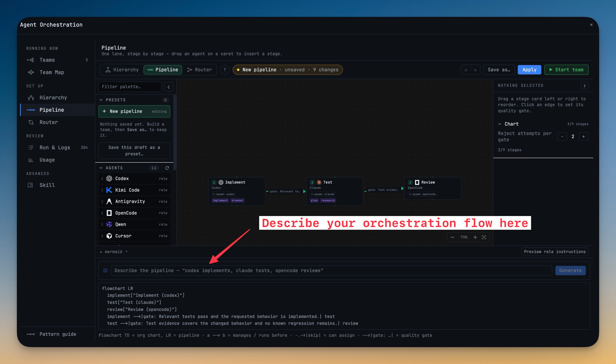The height and width of the screenshot is (364, 616).
Task: Click the Team Map sidebar icon
Action: (x=31, y=72)
